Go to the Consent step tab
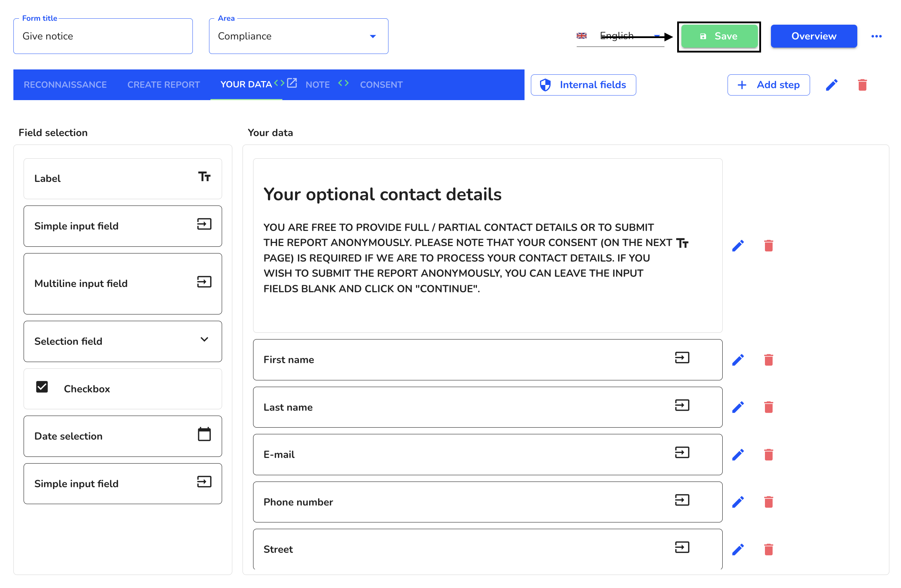901x588 pixels. pyautogui.click(x=381, y=85)
